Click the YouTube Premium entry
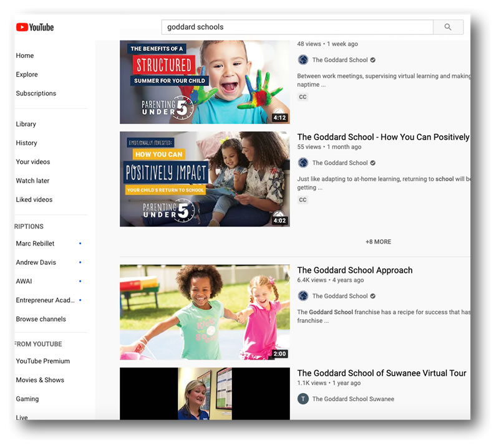This screenshot has height=448, width=499. (x=42, y=361)
